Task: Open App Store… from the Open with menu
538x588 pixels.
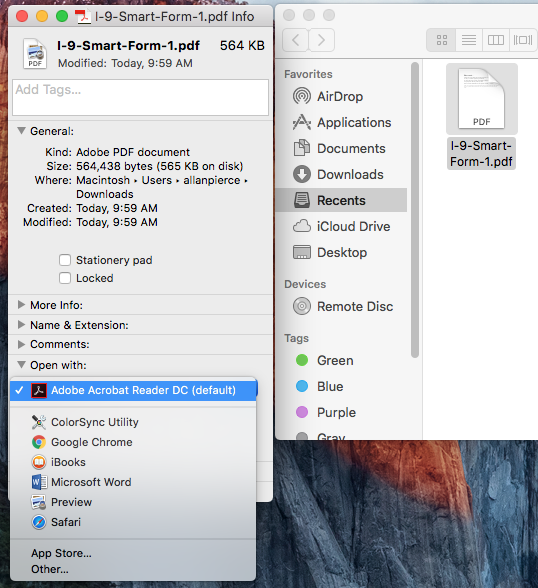Action: 61,553
